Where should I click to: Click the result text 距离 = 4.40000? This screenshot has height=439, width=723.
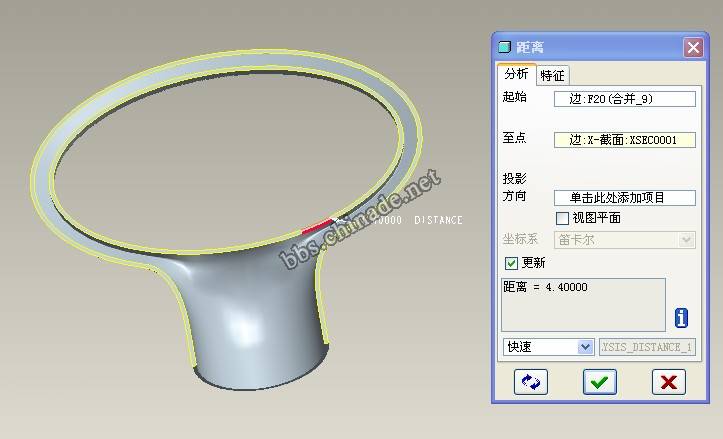[x=545, y=287]
